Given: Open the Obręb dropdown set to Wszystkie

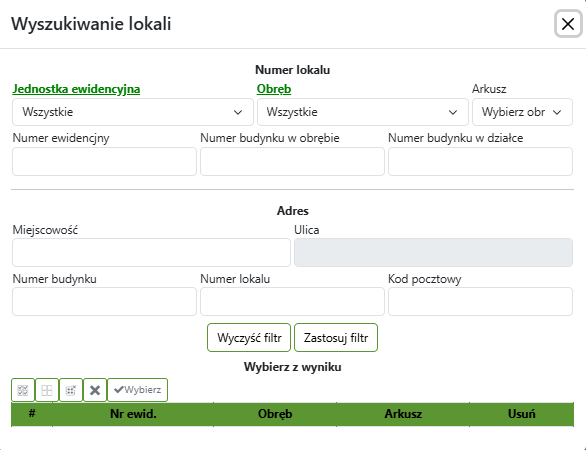Looking at the screenshot, I should tap(363, 112).
